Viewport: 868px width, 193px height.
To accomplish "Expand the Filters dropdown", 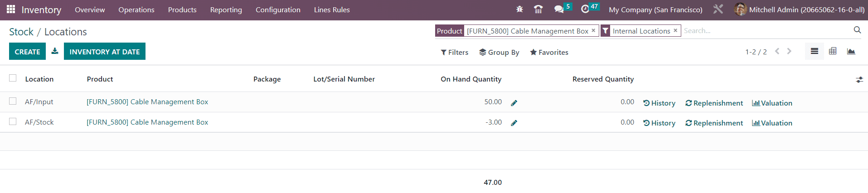I will click(455, 52).
